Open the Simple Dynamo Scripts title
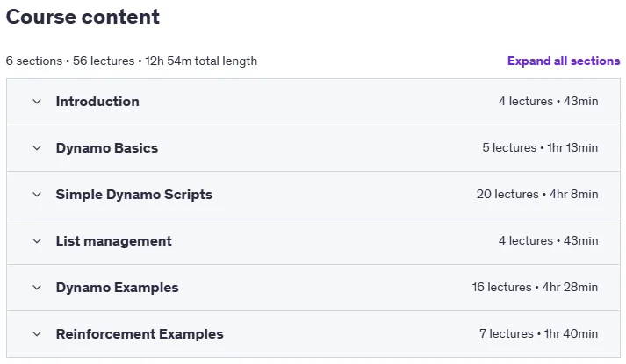The height and width of the screenshot is (364, 626). 134,195
